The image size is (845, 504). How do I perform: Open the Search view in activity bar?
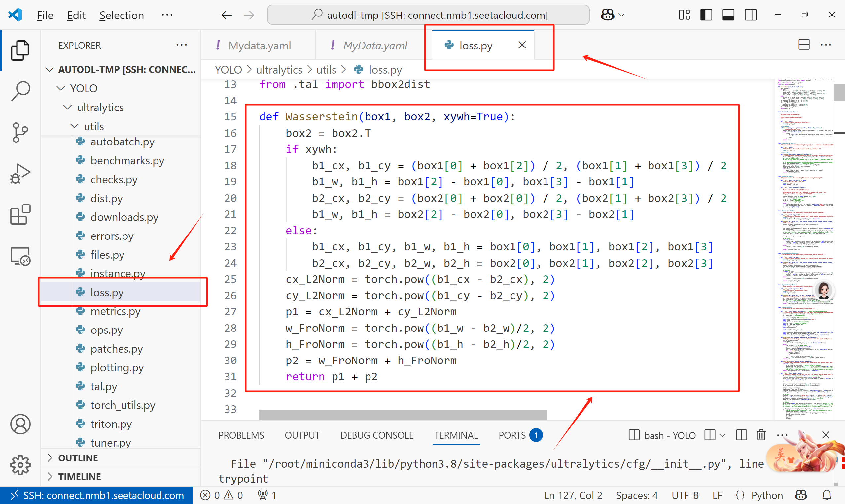point(20,91)
